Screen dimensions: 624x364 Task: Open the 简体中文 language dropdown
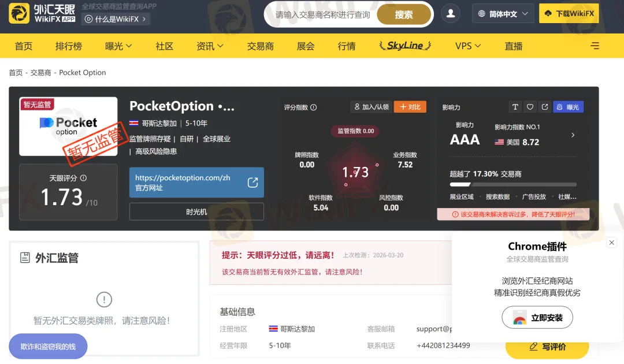503,14
